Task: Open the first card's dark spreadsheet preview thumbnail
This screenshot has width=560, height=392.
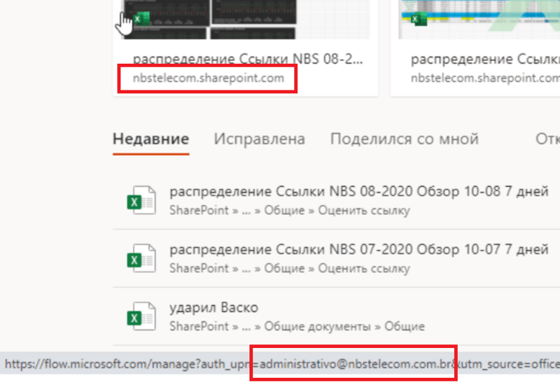Action: point(245,20)
